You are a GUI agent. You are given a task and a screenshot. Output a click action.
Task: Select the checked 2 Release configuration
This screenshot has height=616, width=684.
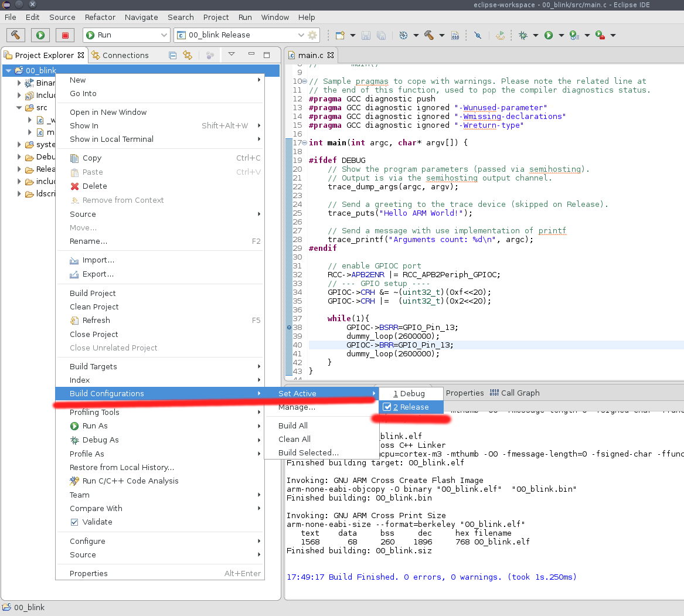coord(410,407)
